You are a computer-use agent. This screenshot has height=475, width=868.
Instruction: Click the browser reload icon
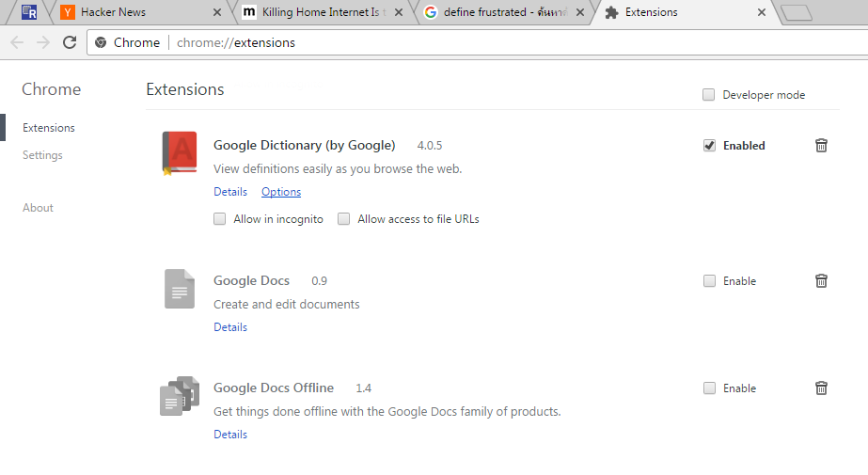pyautogui.click(x=70, y=42)
